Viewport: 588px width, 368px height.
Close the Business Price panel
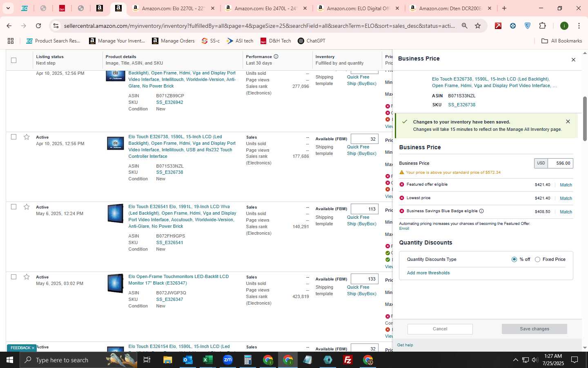[573, 60]
